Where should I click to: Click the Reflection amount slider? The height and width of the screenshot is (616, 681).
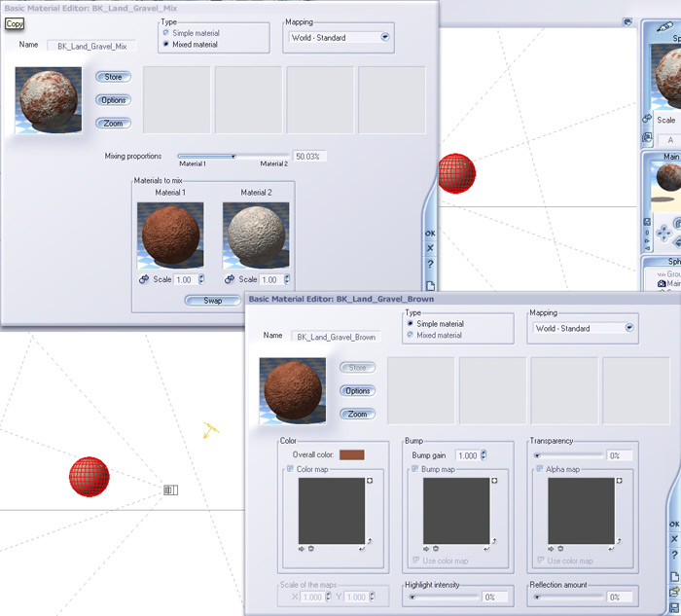point(568,597)
